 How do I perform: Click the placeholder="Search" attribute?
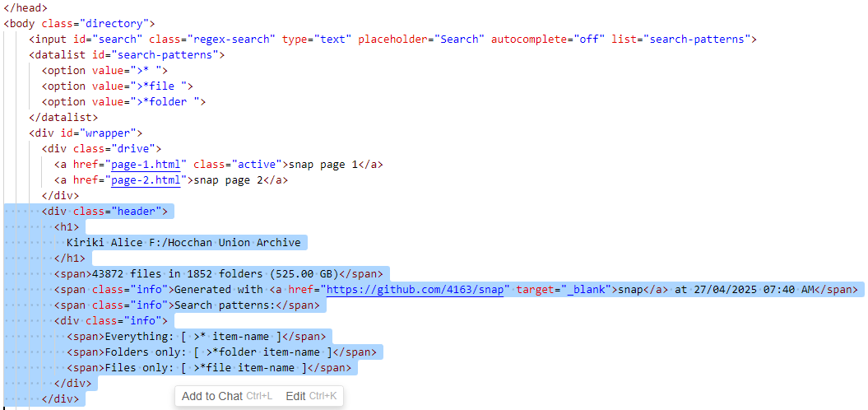tap(420, 40)
